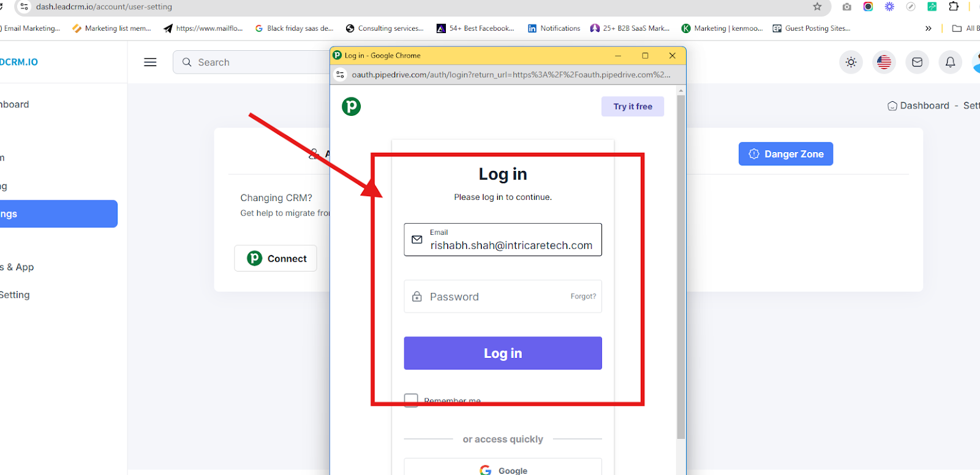Image resolution: width=980 pixels, height=475 pixels.
Task: Open Black friday saas de... bookmark
Action: tap(294, 28)
